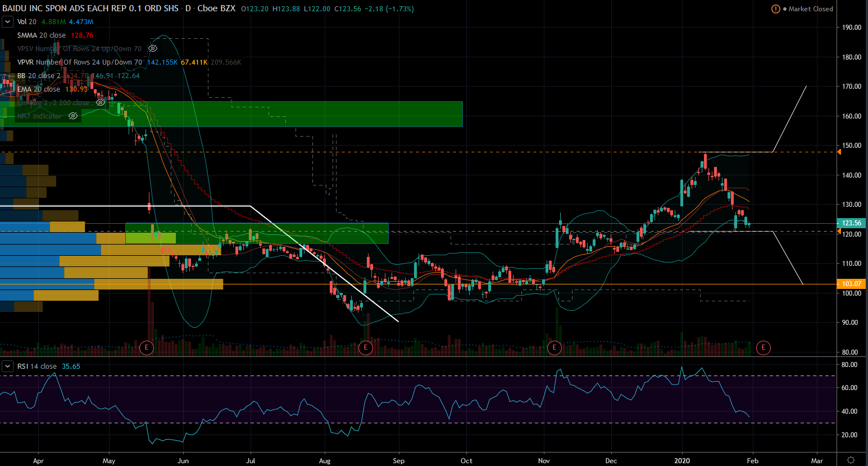Click the Cboe BZX exchange label
The height and width of the screenshot is (466, 868).
(216, 8)
